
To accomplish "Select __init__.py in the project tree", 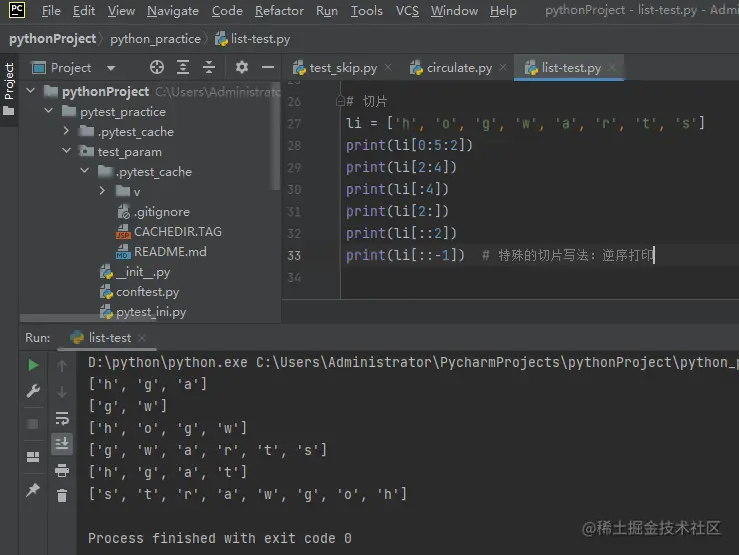I will (x=135, y=272).
